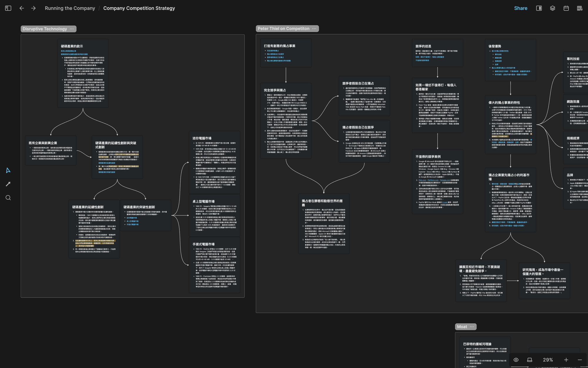Open the search magnifier tool
Image resolution: width=588 pixels, height=368 pixels.
8,198
